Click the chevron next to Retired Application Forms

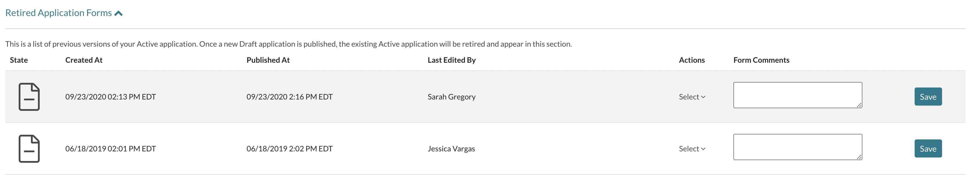pos(119,13)
